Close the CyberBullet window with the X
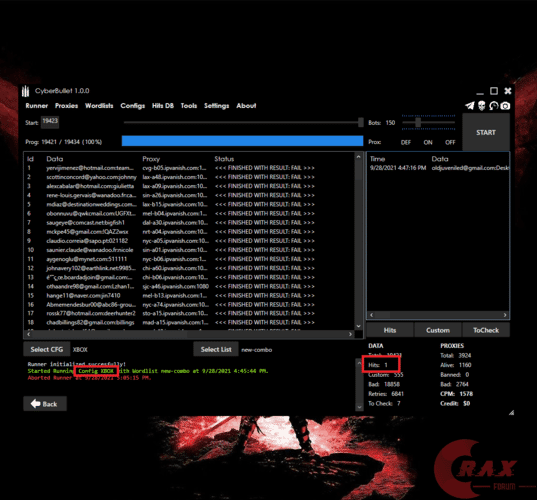537x500 pixels. tap(508, 91)
